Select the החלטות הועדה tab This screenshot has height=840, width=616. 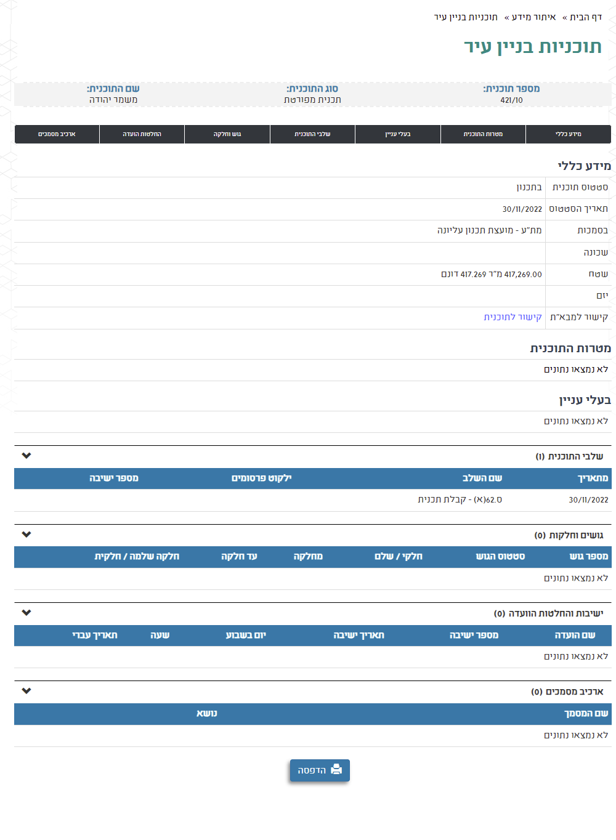[x=142, y=134]
